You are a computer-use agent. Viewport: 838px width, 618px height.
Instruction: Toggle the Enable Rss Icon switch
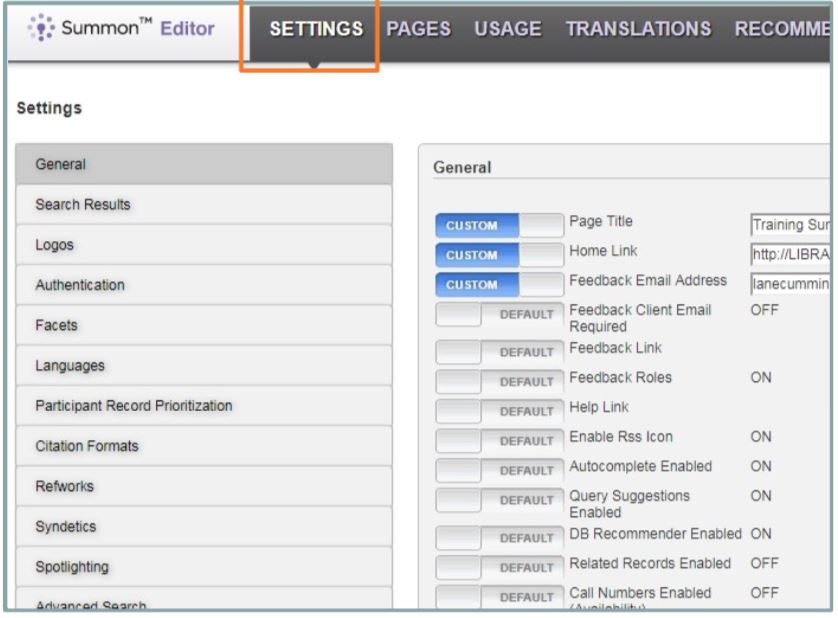[499, 441]
